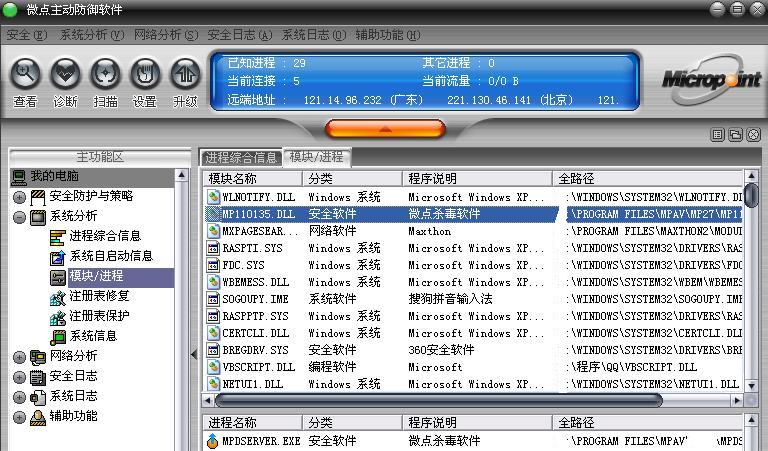Select 我的电脑 in the tree
Viewport: 768px width, 451px height.
(x=54, y=176)
